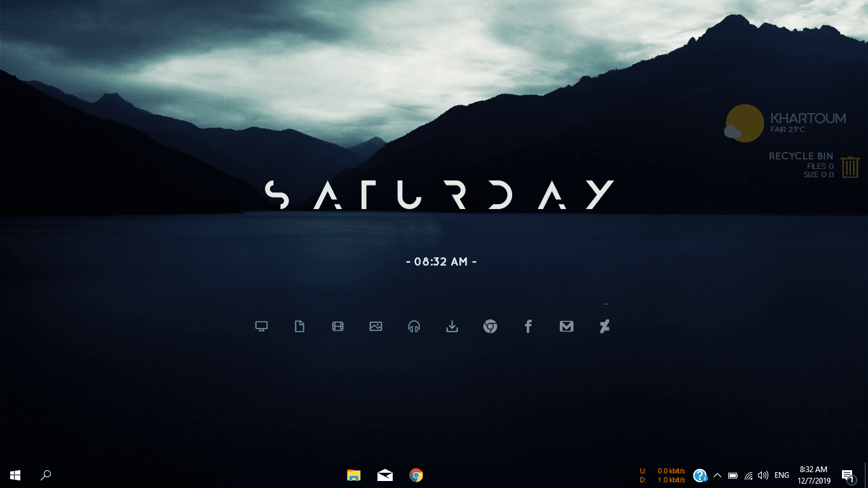Click the weather sun-and-cloud icon
The height and width of the screenshot is (488, 868).
(x=743, y=123)
